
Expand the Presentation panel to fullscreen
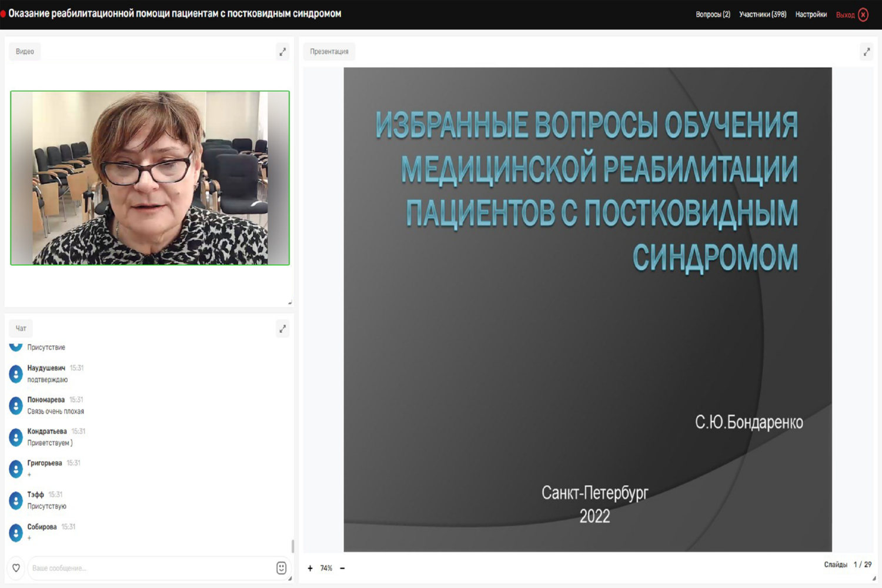point(867,52)
